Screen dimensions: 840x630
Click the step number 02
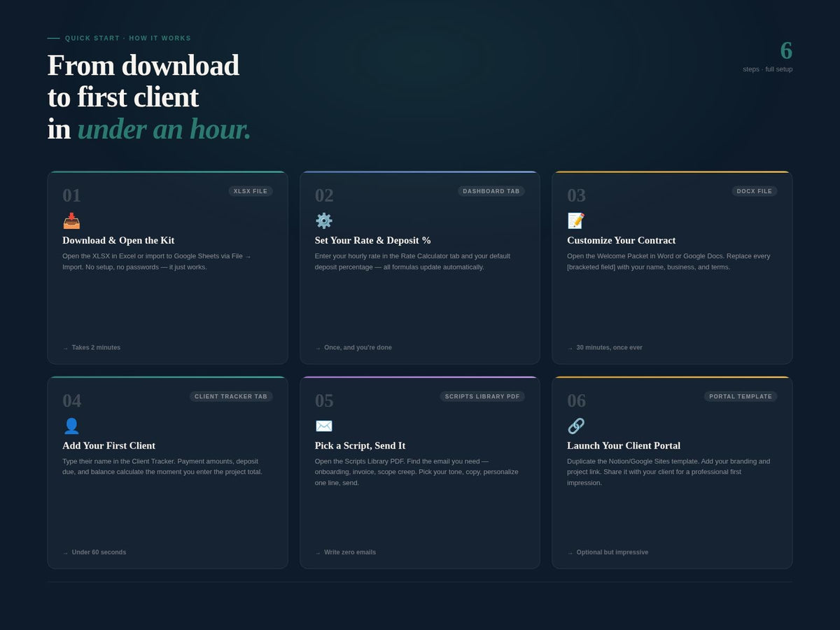[324, 195]
